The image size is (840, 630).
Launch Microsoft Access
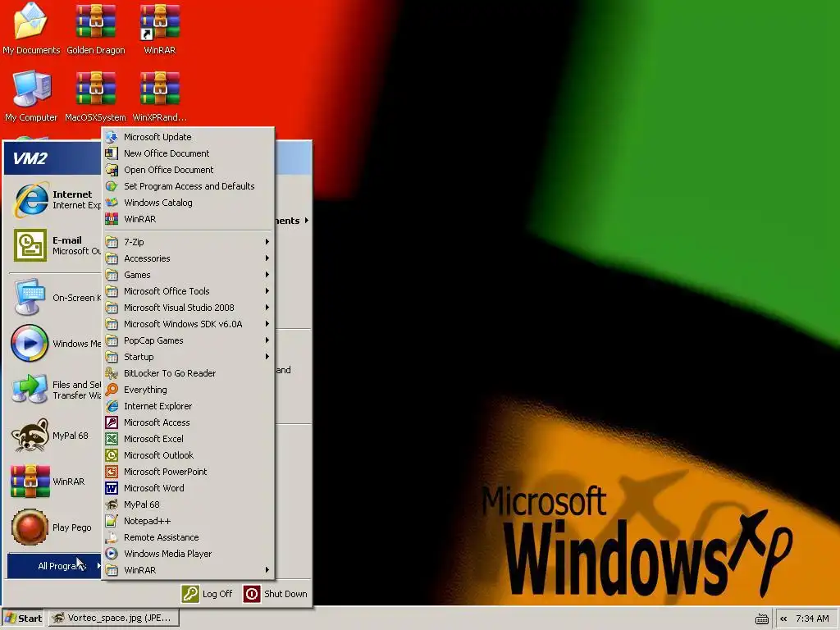point(188,422)
